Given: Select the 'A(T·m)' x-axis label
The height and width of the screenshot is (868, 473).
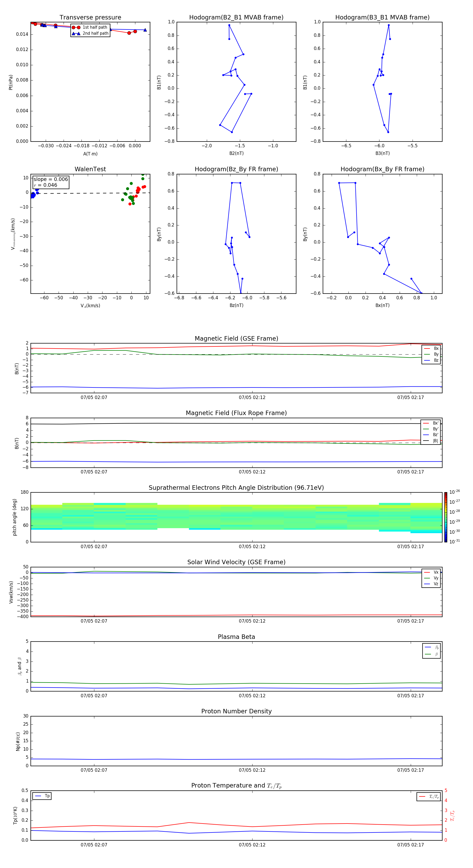Looking at the screenshot, I should [x=90, y=154].
